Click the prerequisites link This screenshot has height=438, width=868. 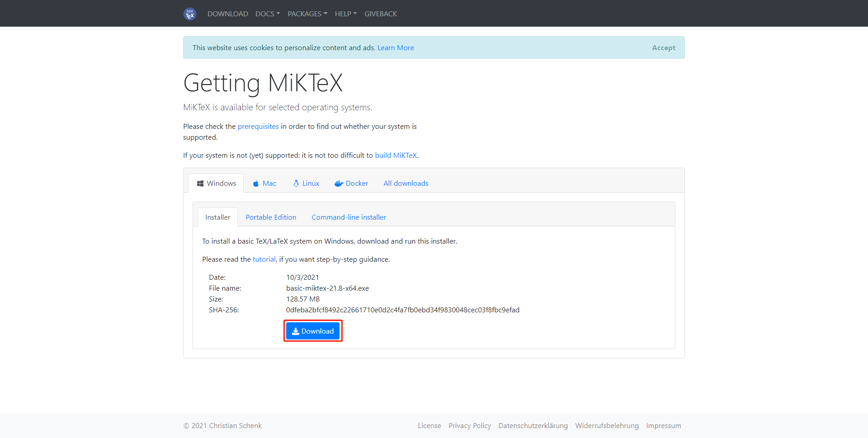(258, 126)
